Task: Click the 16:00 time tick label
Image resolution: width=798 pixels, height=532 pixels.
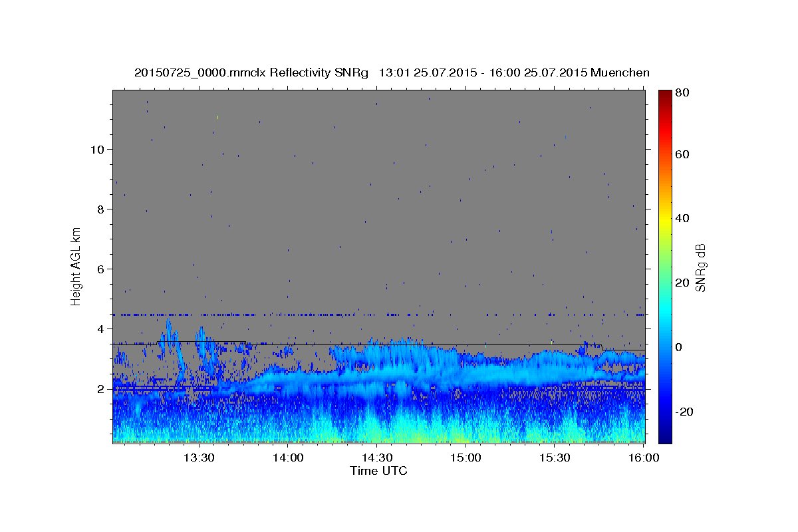Action: (x=643, y=458)
